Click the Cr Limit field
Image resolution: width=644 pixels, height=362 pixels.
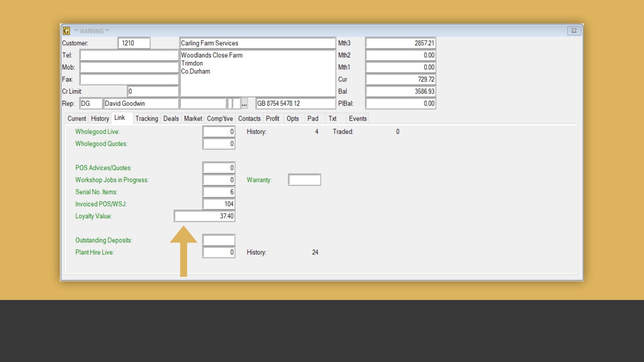point(153,92)
